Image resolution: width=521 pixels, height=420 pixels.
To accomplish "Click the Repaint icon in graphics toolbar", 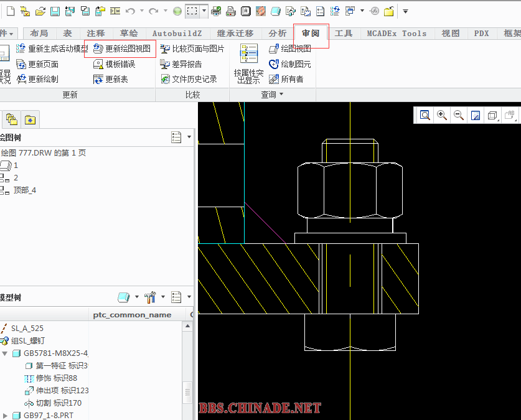I will 476,115.
